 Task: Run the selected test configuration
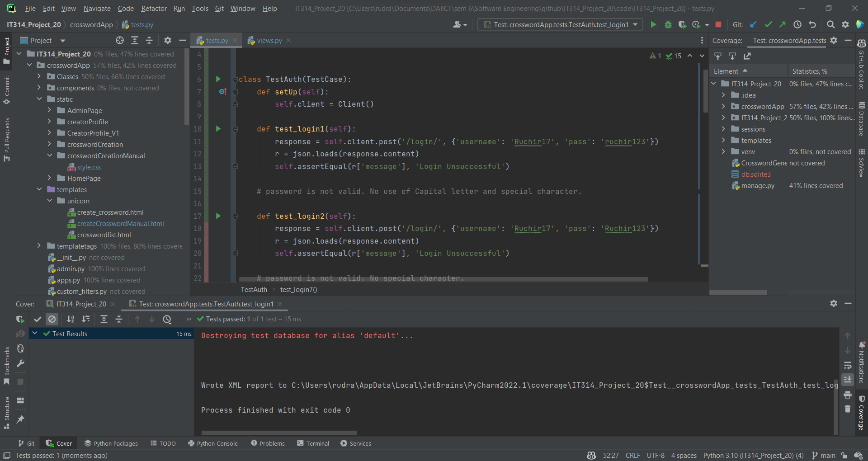coord(653,25)
